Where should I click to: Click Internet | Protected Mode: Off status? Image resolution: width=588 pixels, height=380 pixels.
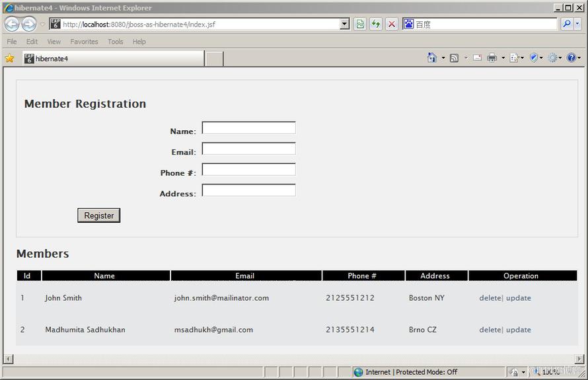pyautogui.click(x=411, y=372)
